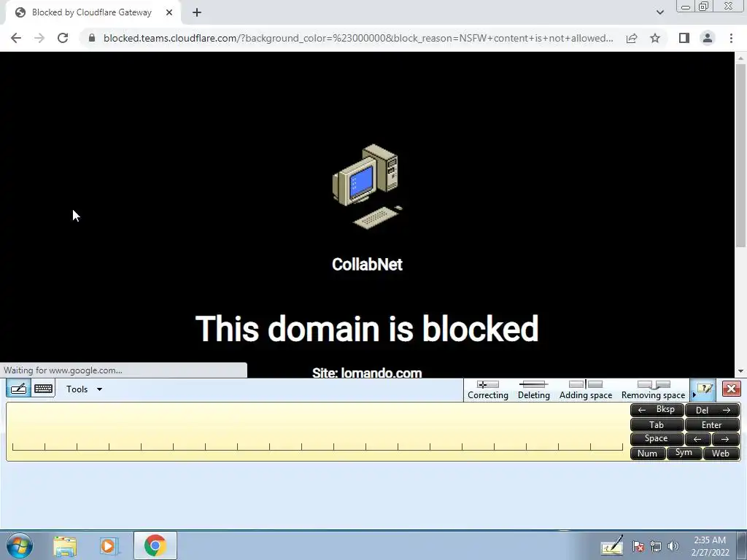
Task: Click the browser back arrow
Action: click(x=16, y=38)
